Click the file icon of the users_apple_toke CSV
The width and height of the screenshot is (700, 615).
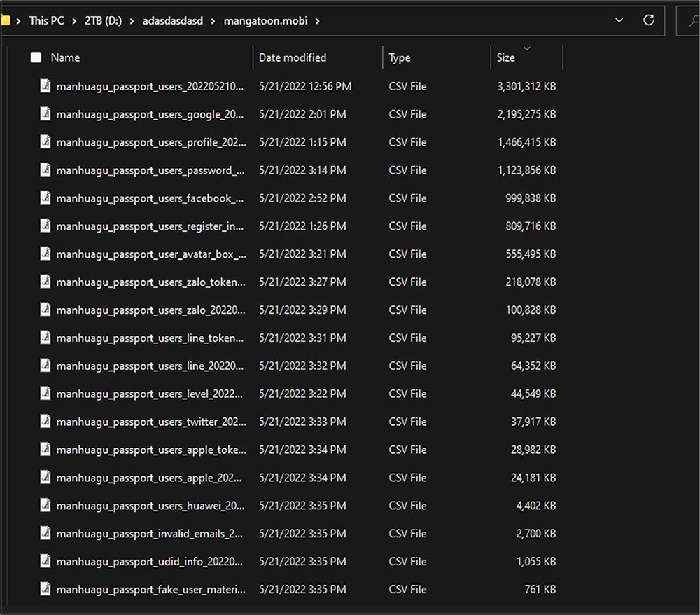coord(45,449)
